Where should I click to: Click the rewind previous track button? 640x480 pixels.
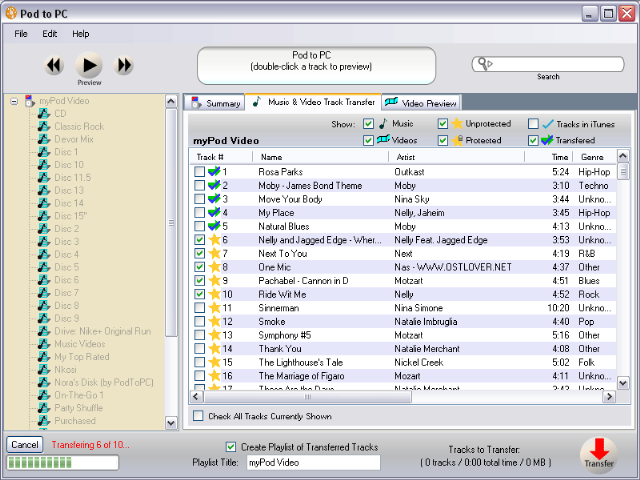pyautogui.click(x=54, y=65)
